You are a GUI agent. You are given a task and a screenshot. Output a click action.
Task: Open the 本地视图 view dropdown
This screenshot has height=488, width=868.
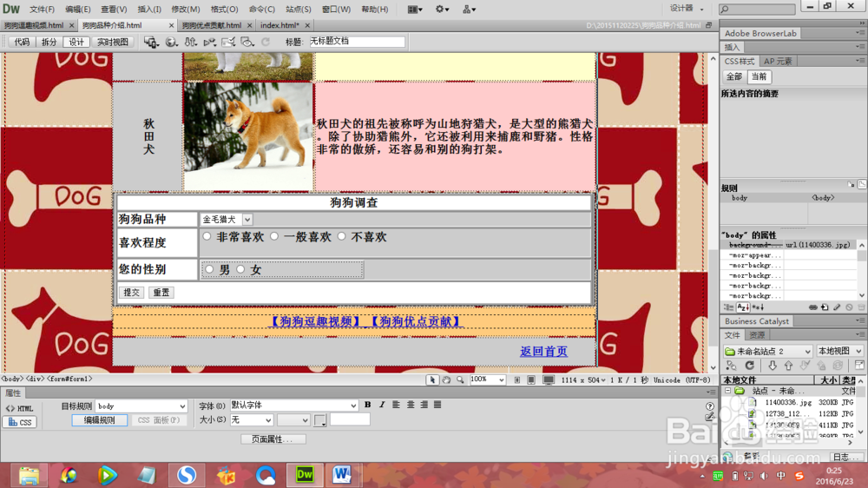(839, 351)
